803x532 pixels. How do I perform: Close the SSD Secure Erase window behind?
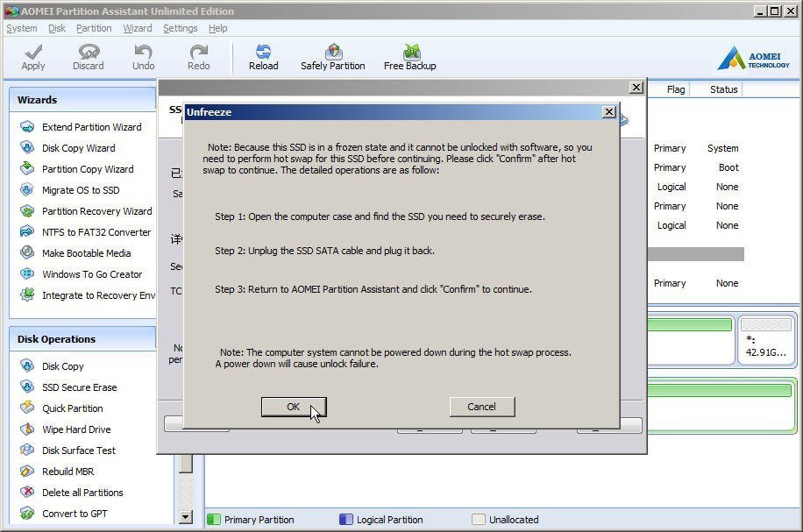pos(636,88)
